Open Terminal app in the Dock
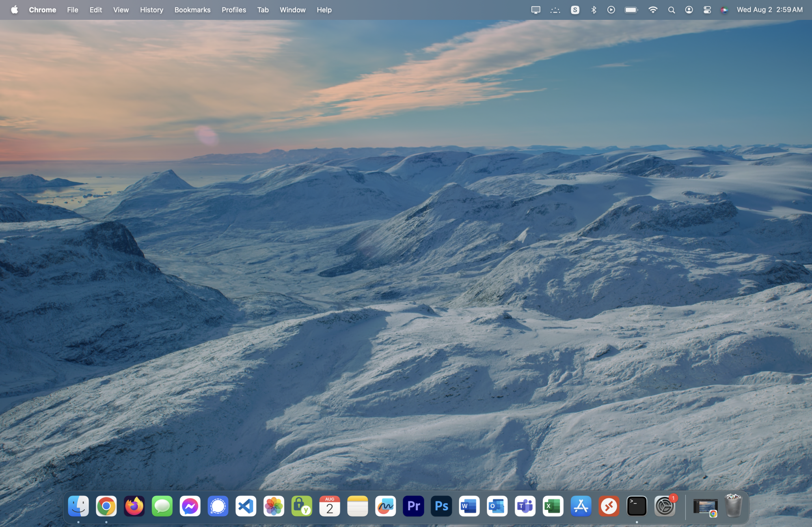 [637, 506]
